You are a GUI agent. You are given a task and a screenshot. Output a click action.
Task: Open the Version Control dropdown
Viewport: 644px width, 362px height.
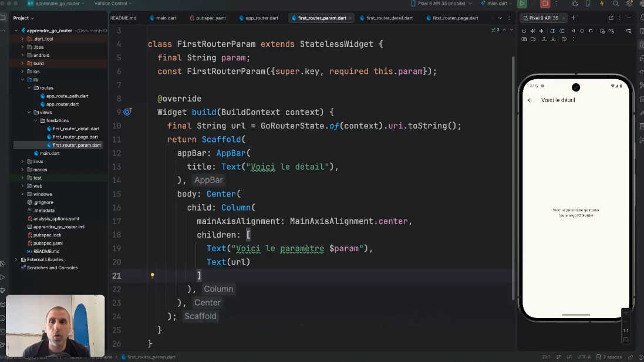pyautogui.click(x=113, y=4)
